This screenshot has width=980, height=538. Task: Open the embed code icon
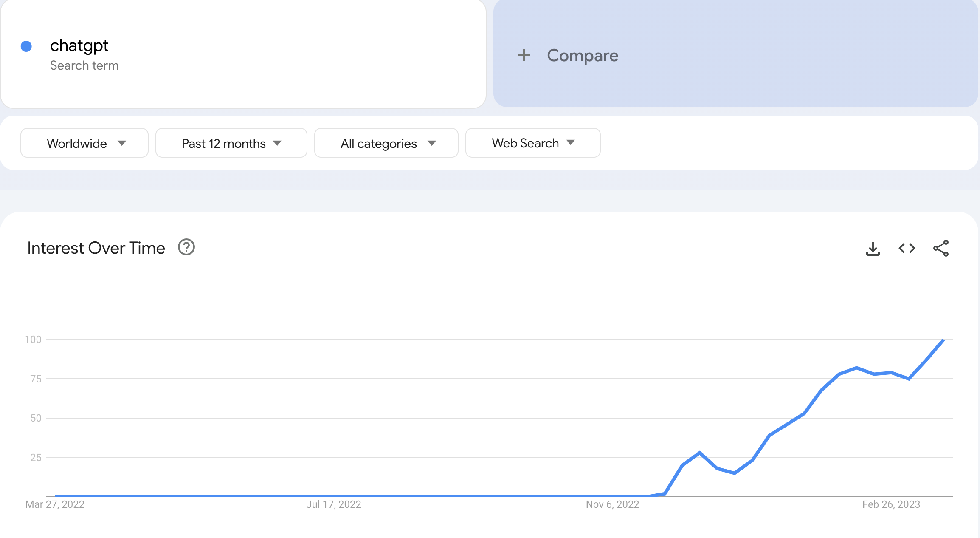(x=907, y=248)
